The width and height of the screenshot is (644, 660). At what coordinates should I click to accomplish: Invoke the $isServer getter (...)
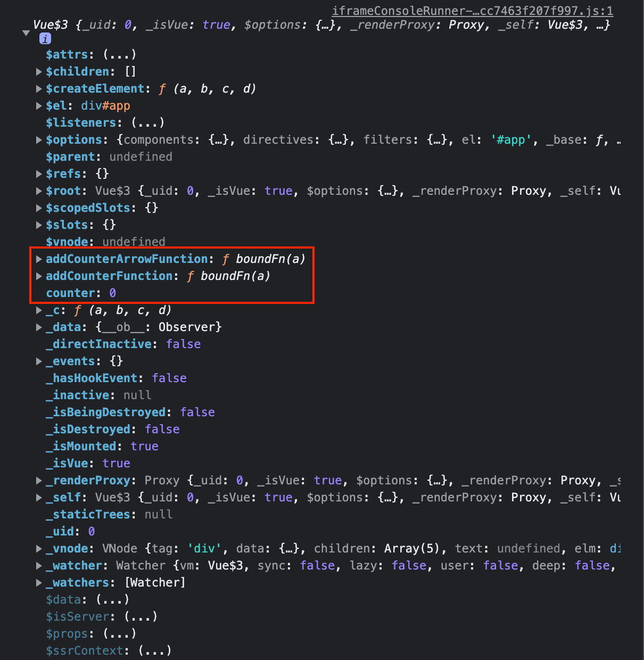pos(141,616)
